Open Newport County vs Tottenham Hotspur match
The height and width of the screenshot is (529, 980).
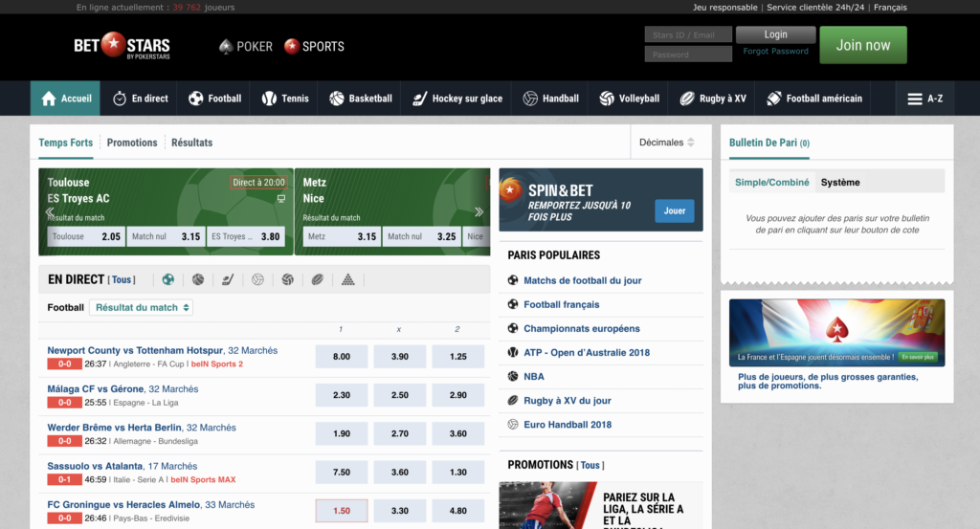[135, 350]
